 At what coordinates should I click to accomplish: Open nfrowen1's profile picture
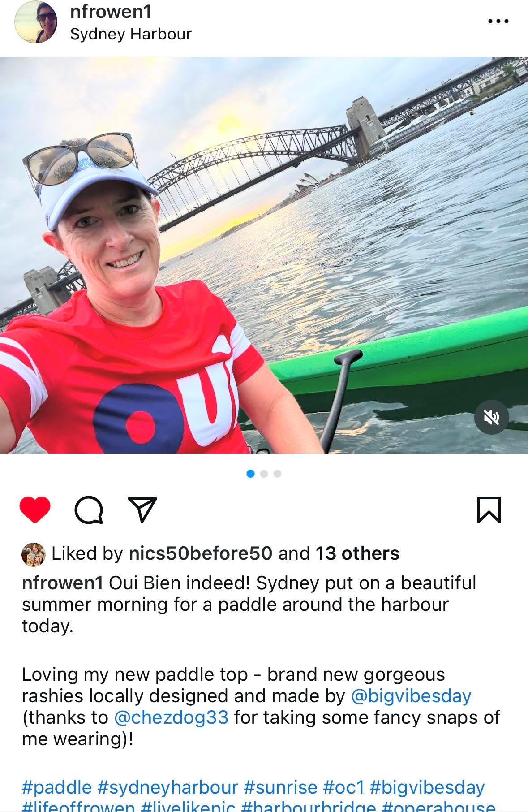click(x=36, y=22)
